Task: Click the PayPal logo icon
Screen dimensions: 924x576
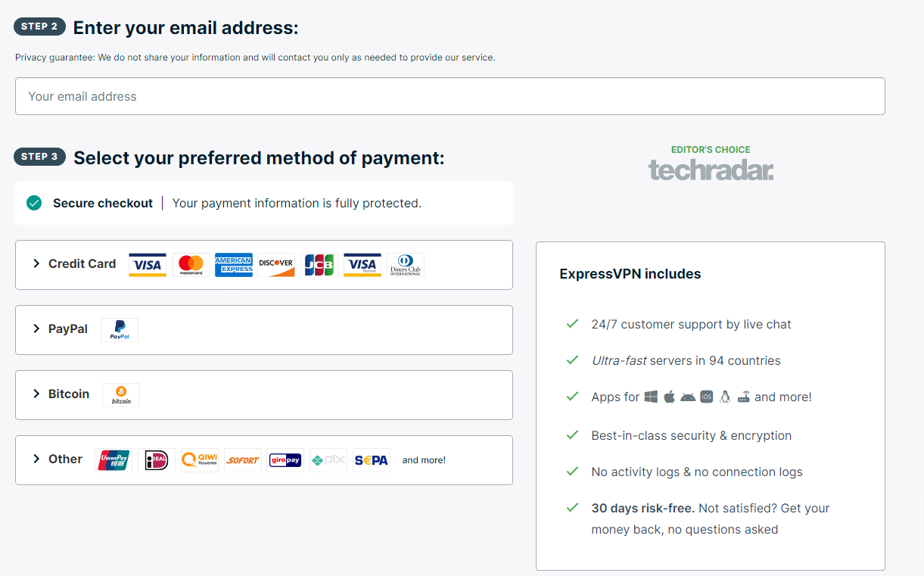Action: [120, 330]
